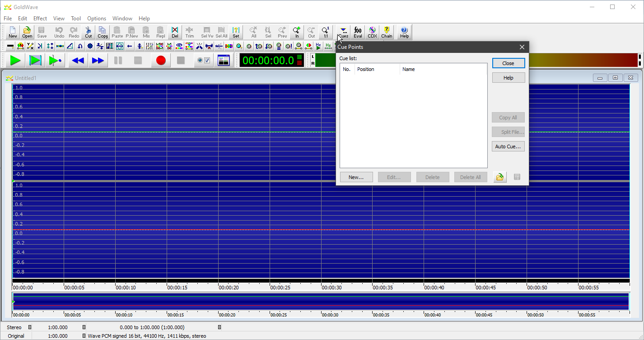Click the 0.000 to 1:00.000 selection text
This screenshot has width=644, height=340.
tap(152, 327)
